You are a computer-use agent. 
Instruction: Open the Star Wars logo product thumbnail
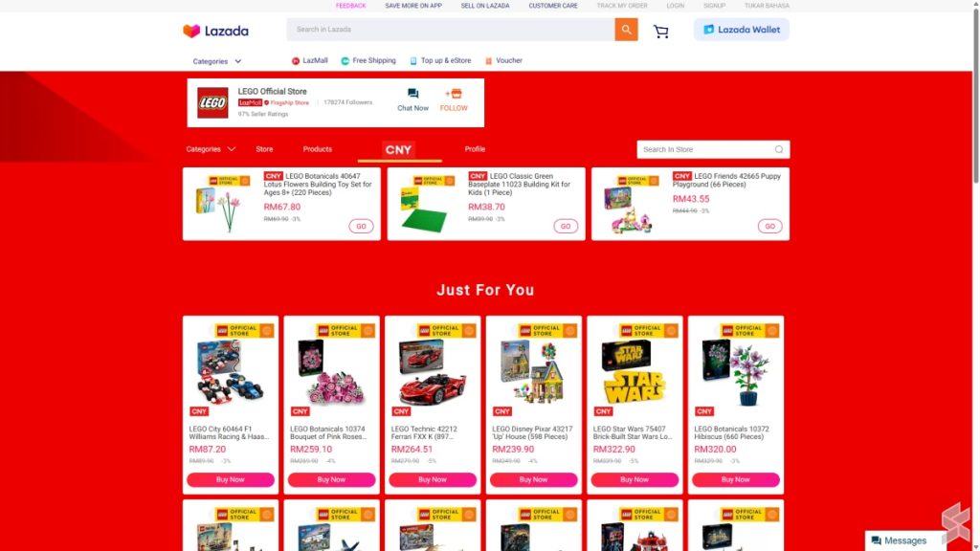tap(635, 373)
